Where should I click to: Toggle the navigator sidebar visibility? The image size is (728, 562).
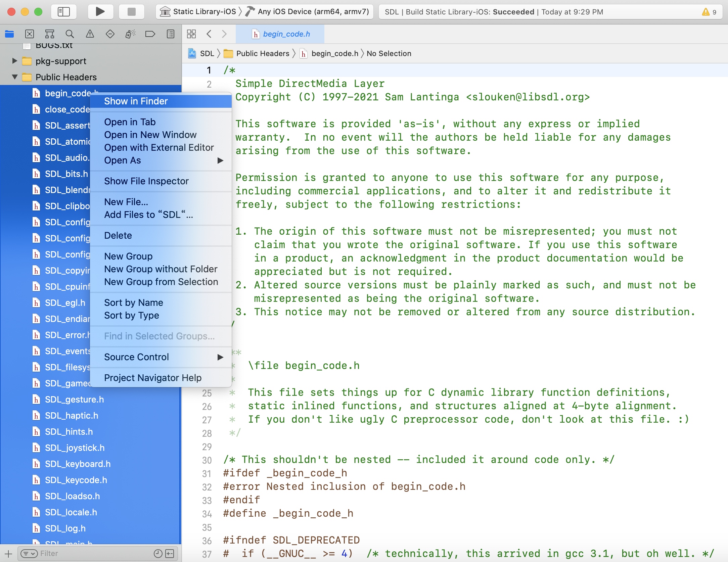coord(63,12)
